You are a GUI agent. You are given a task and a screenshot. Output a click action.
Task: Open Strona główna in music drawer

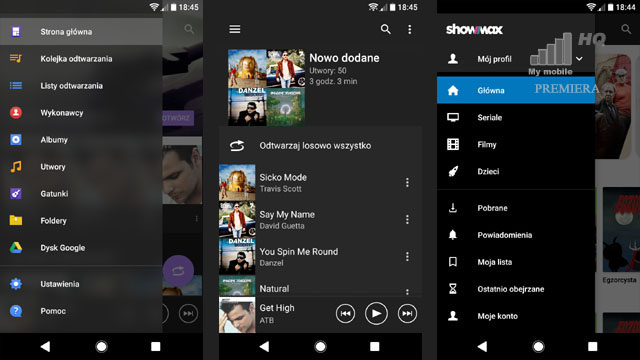pyautogui.click(x=81, y=32)
